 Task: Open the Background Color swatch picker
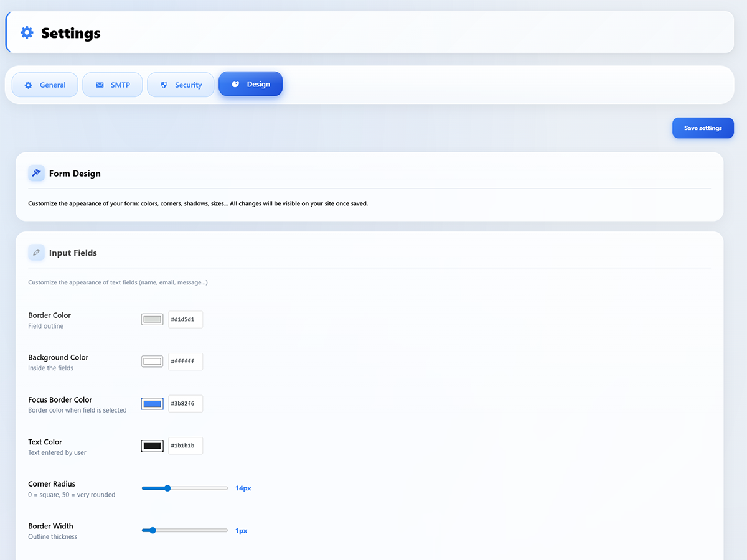pyautogui.click(x=152, y=362)
